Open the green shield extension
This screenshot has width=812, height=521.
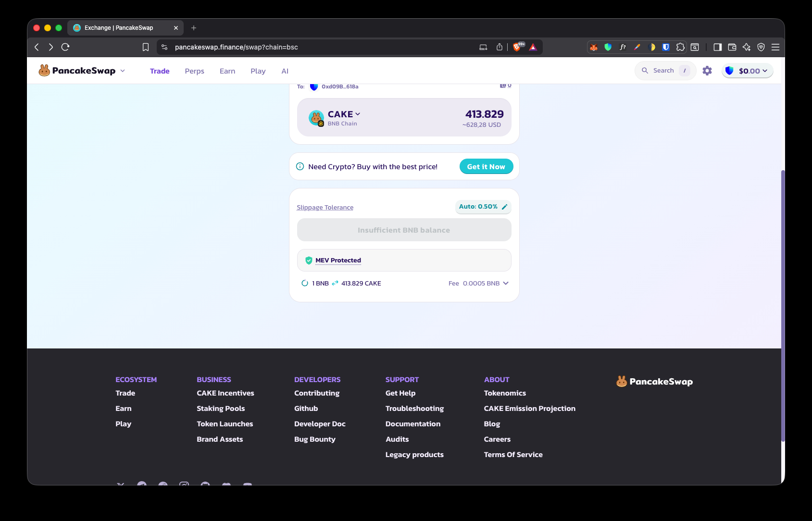click(x=608, y=47)
